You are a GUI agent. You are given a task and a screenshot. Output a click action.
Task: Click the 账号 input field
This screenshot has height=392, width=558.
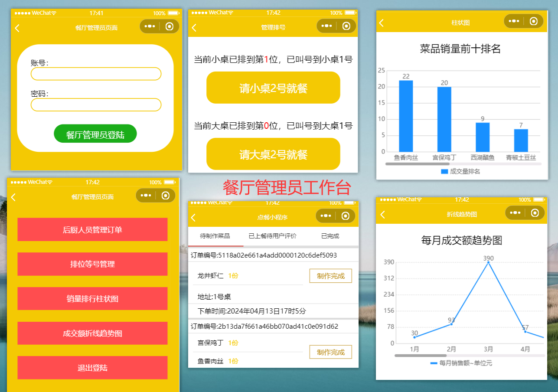point(95,74)
